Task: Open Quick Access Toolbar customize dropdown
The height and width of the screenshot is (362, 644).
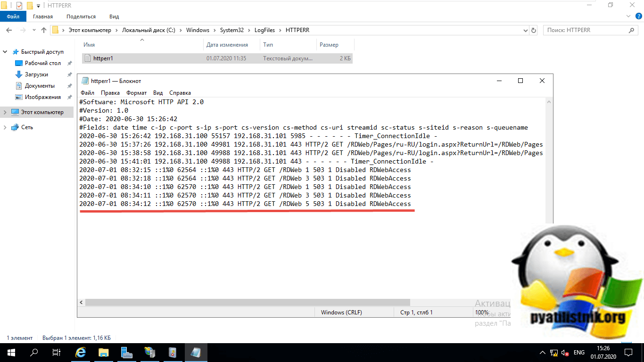Action: coord(38,6)
